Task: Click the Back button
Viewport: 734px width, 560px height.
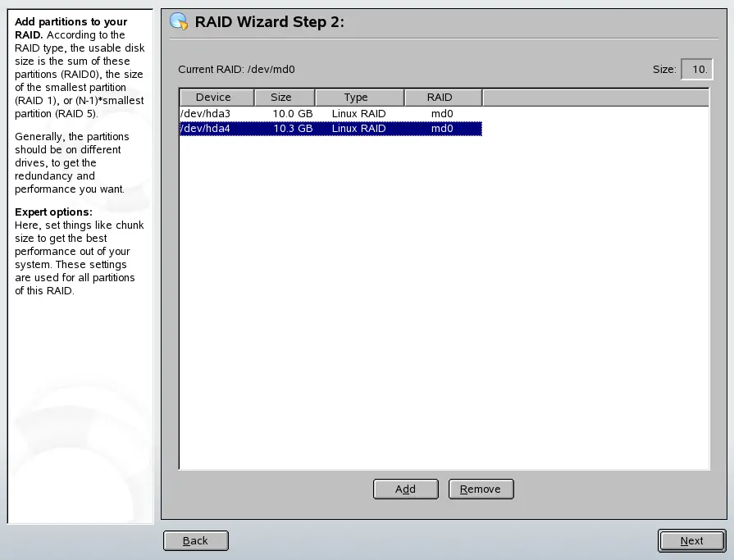Action: (195, 540)
